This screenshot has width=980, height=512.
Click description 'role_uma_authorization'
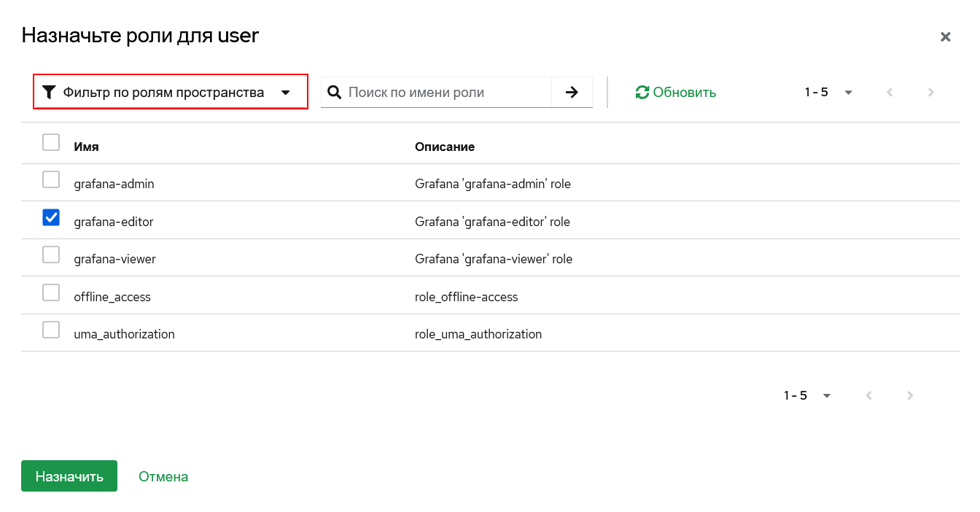point(478,334)
